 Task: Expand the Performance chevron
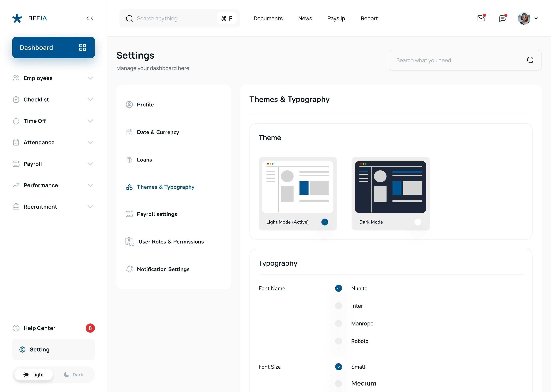[x=90, y=185]
